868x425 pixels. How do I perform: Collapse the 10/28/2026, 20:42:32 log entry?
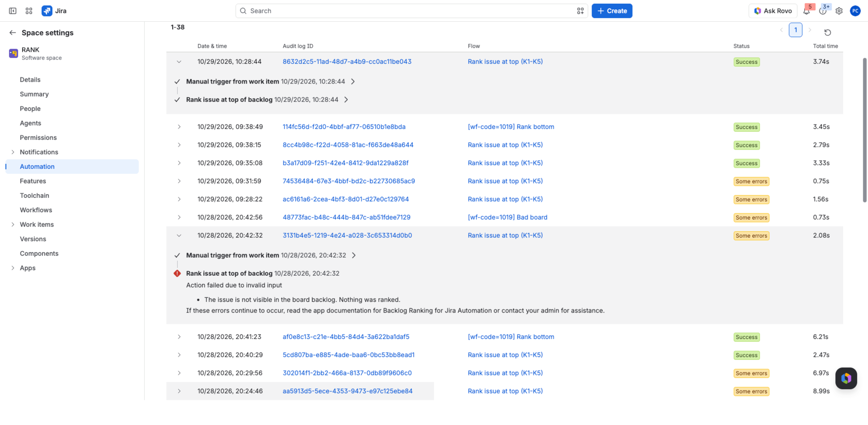tap(179, 236)
